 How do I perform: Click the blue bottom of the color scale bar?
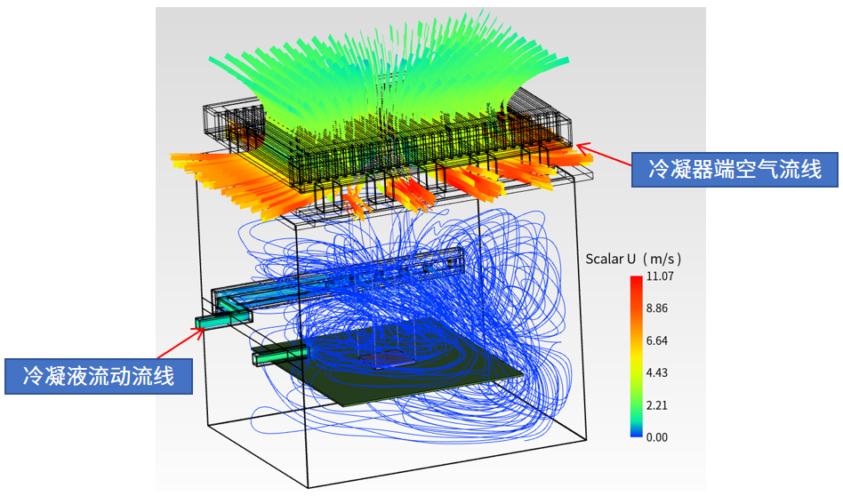point(636,431)
